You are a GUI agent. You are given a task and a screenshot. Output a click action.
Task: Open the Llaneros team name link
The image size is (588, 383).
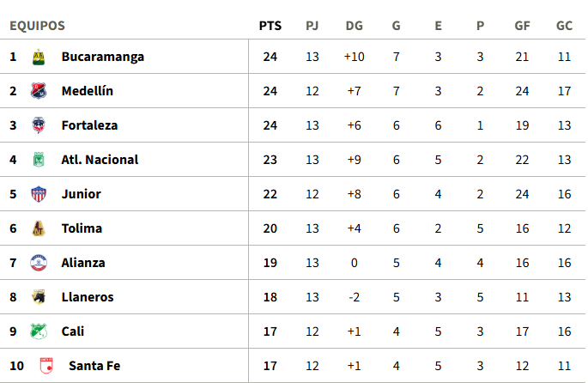pos(88,297)
